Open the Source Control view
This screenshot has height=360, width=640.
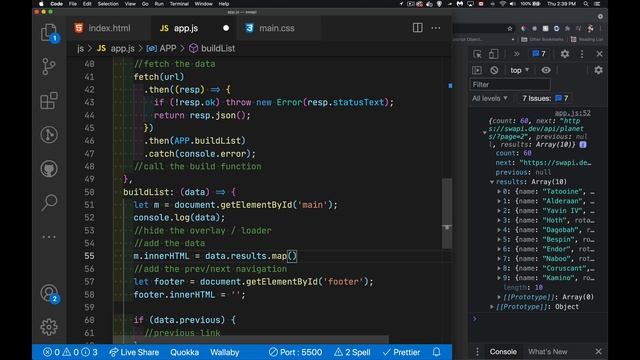tap(49, 67)
